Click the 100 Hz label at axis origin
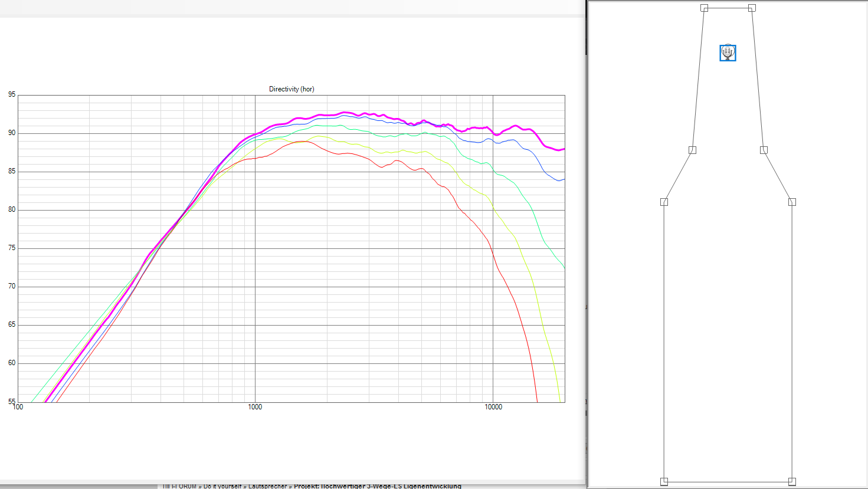The width and height of the screenshot is (868, 489). coord(18,407)
